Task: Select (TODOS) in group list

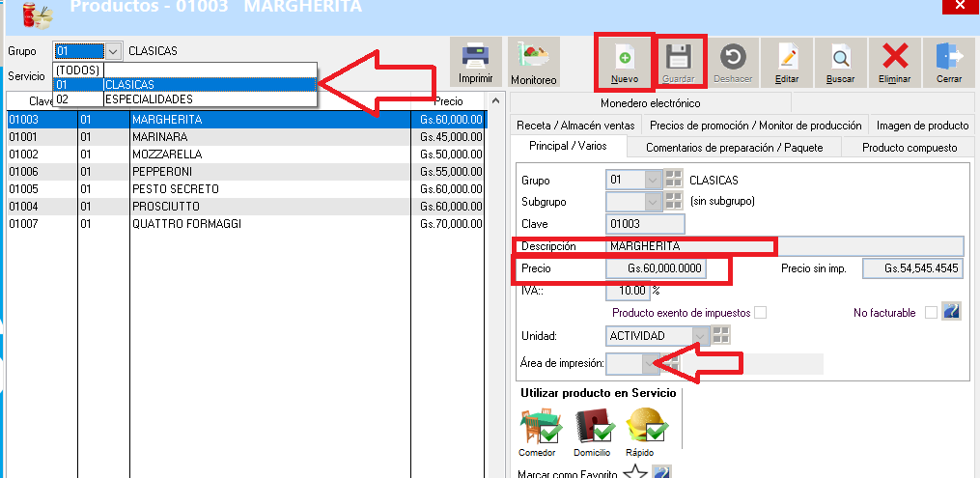Action: 185,70
